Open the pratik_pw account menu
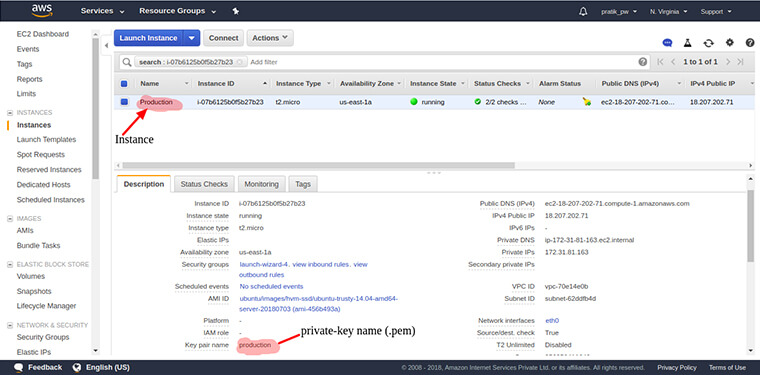This screenshot has width=760, height=375. coord(619,12)
